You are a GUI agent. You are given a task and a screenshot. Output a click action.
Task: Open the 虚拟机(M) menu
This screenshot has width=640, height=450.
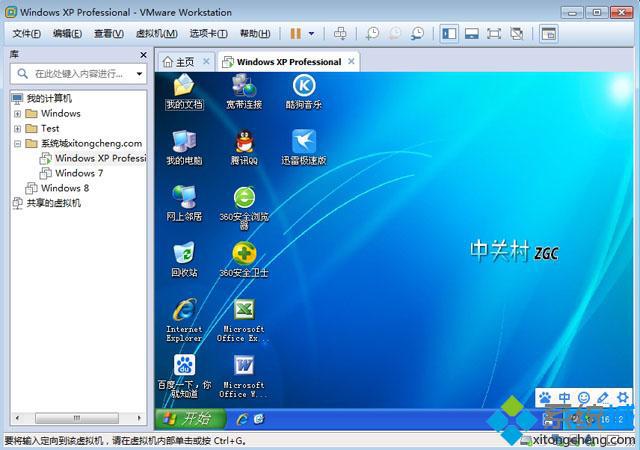[156, 33]
